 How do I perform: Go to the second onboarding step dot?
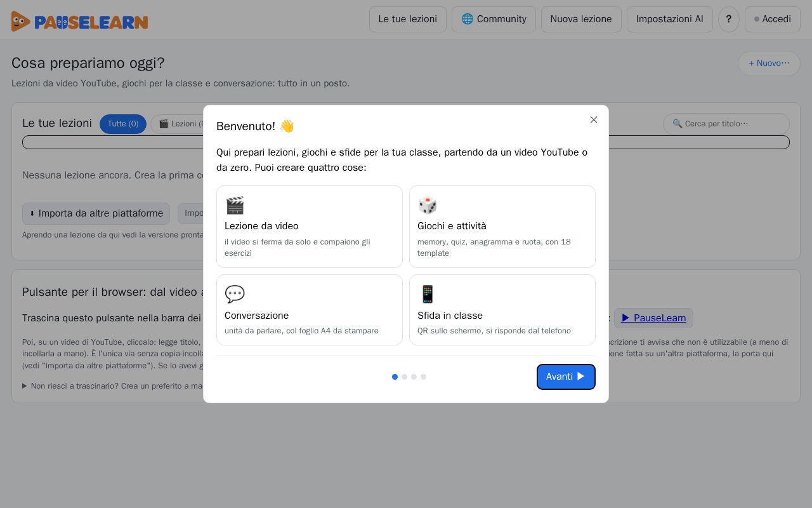[x=404, y=377]
